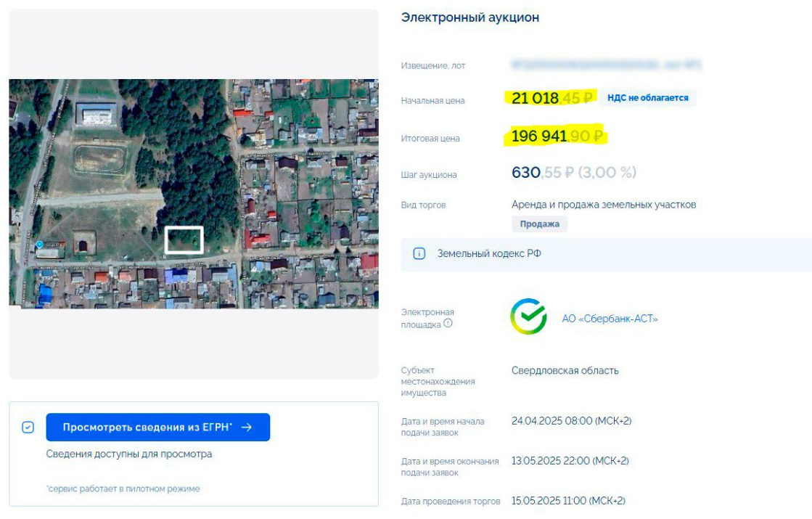812x519 pixels.
Task: Click the Продажа tag
Action: pyautogui.click(x=539, y=224)
